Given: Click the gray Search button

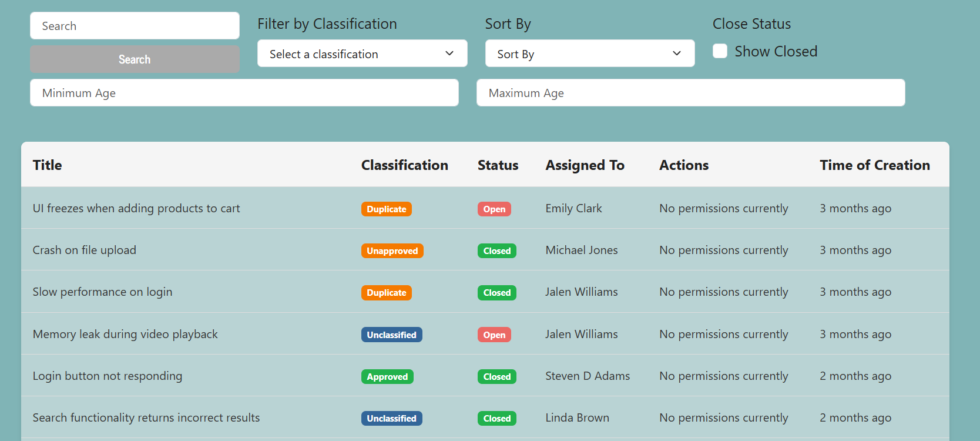Looking at the screenshot, I should pos(135,59).
